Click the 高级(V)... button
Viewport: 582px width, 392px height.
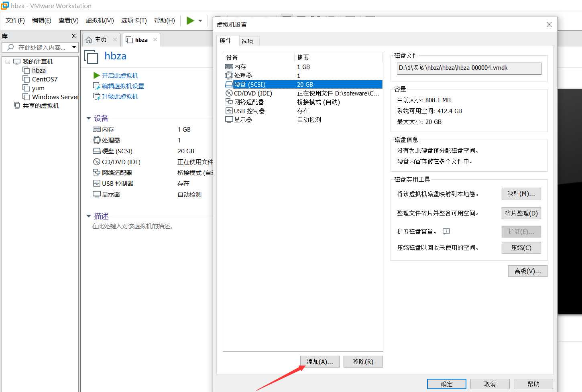tap(527, 271)
